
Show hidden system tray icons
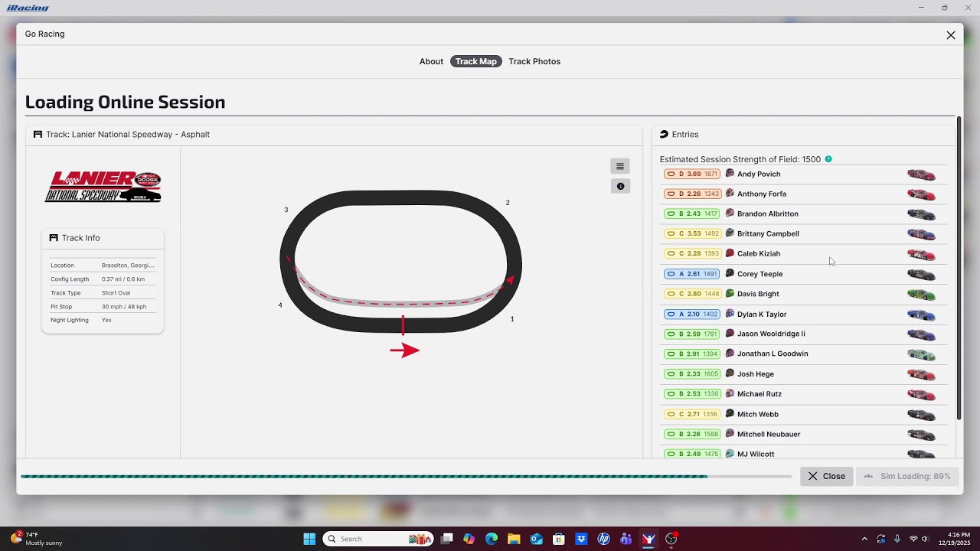click(x=864, y=539)
